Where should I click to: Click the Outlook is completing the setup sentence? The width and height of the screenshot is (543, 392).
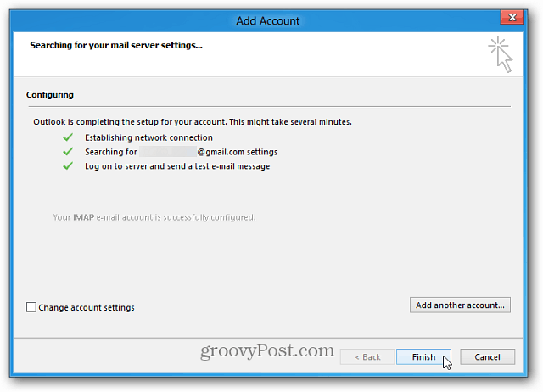point(193,122)
